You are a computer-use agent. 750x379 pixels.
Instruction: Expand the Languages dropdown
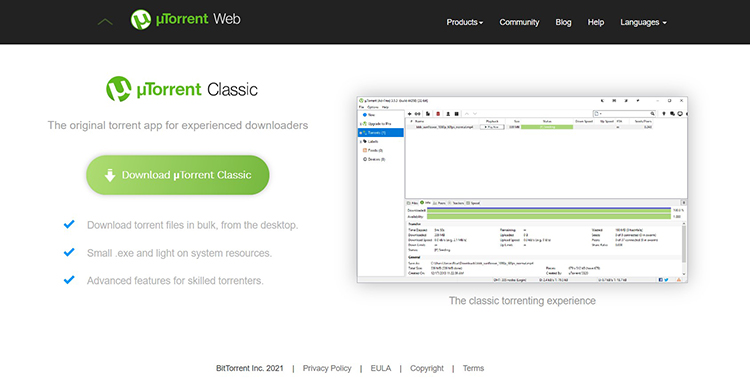tap(643, 22)
